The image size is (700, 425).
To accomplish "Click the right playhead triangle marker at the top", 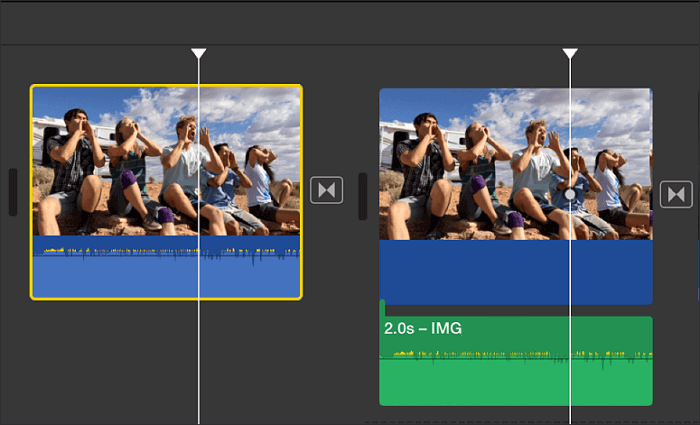I will pyautogui.click(x=570, y=52).
